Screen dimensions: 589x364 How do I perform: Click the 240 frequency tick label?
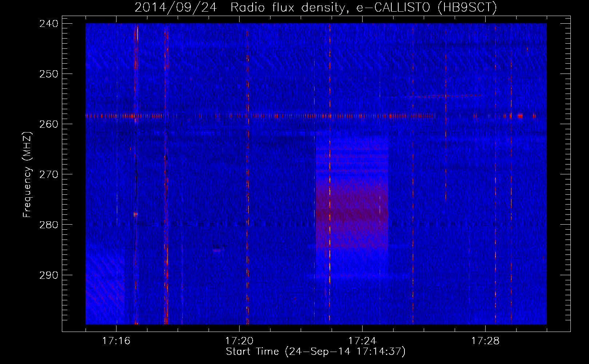click(49, 24)
